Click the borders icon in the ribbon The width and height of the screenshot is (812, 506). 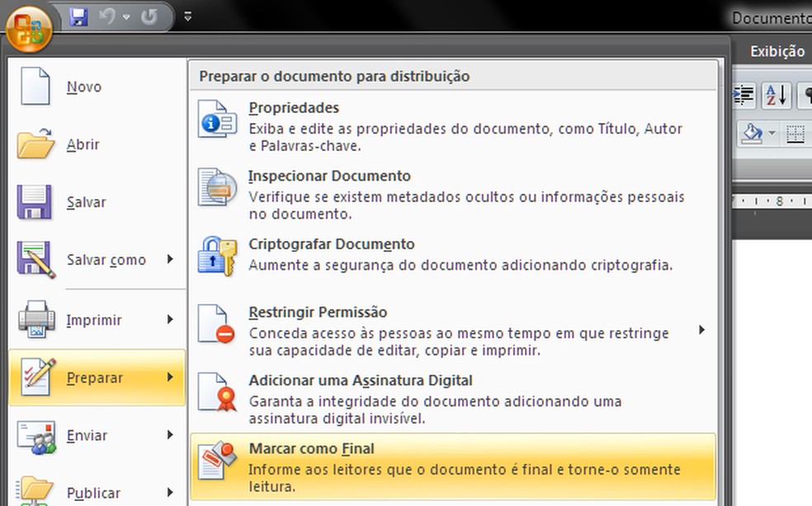[x=795, y=134]
